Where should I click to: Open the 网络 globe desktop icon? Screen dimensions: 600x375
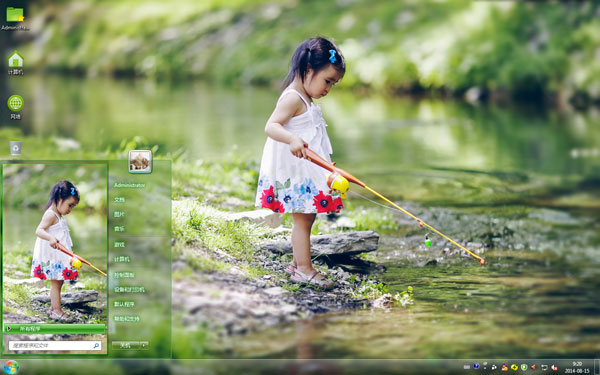tap(15, 107)
